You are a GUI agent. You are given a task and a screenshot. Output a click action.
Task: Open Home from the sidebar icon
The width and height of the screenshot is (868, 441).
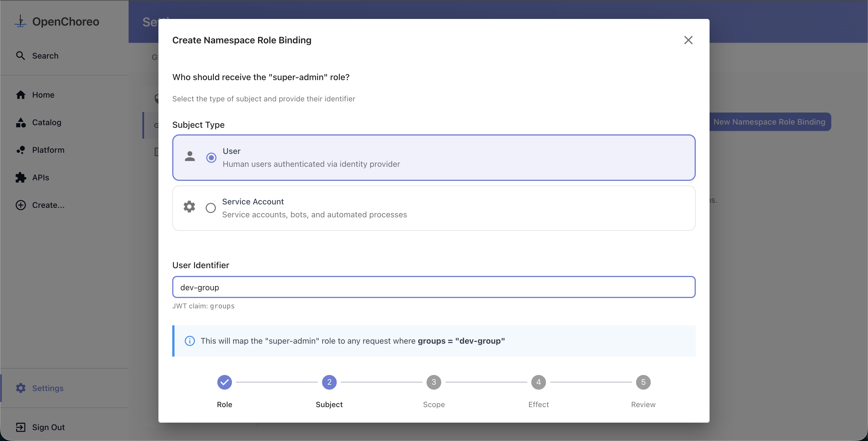pyautogui.click(x=21, y=95)
